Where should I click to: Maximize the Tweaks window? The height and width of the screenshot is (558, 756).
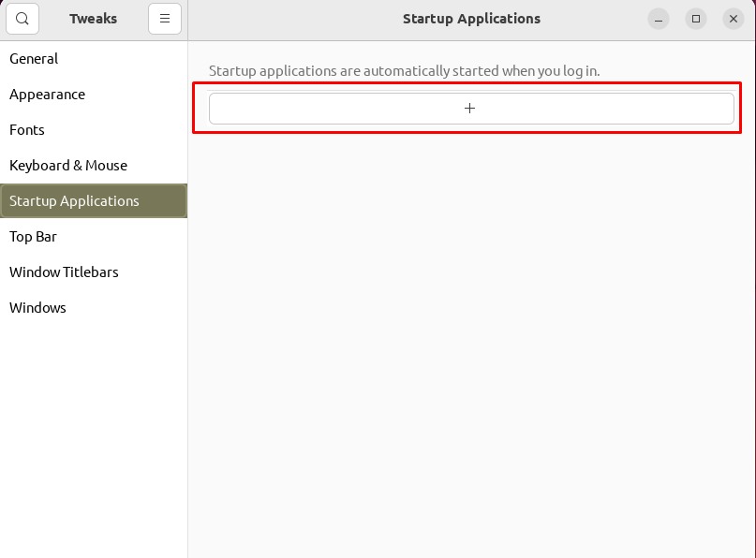click(696, 19)
